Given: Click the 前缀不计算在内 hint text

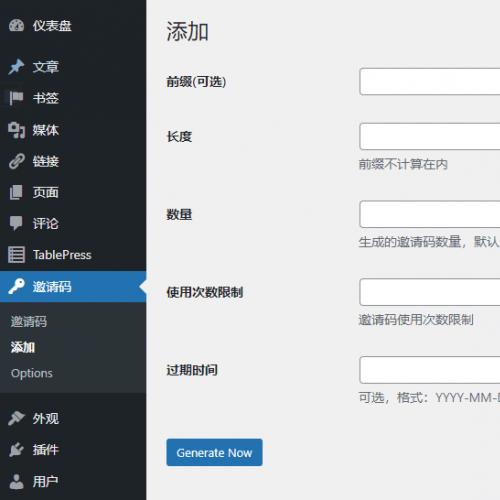Looking at the screenshot, I should 403,164.
